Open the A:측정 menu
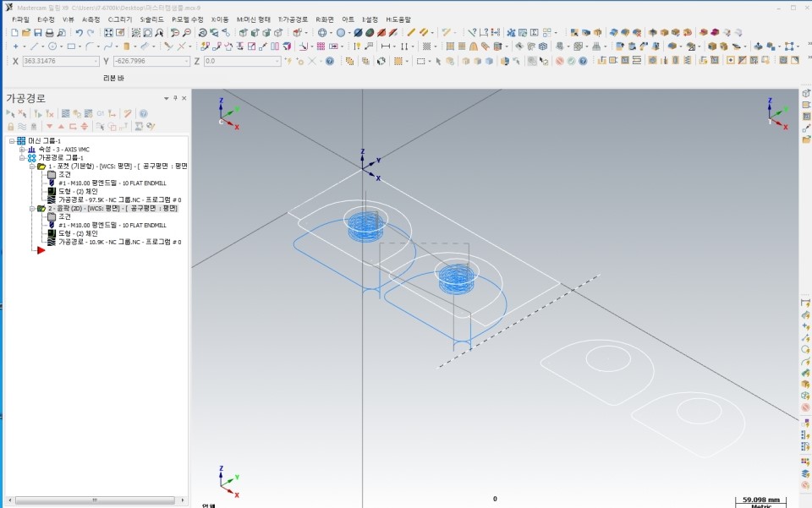This screenshot has width=812, height=508. tap(91, 19)
